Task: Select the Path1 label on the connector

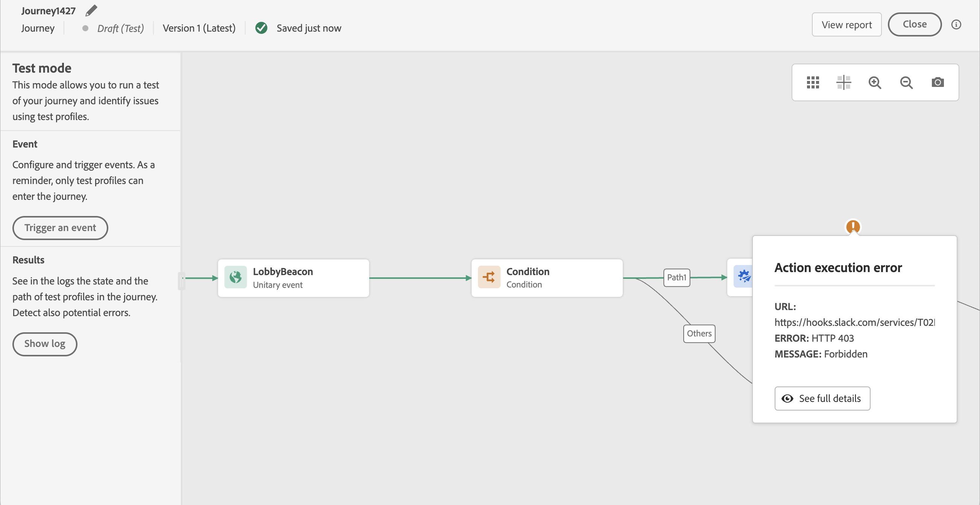Action: click(x=677, y=277)
